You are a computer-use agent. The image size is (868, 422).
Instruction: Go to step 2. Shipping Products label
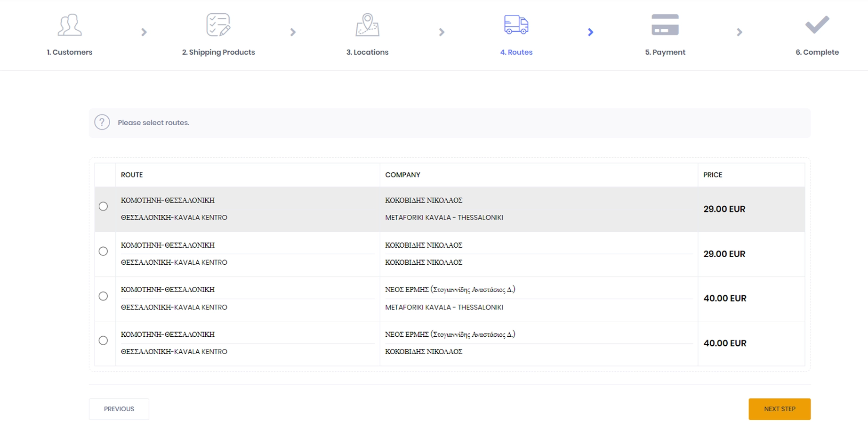(x=218, y=52)
